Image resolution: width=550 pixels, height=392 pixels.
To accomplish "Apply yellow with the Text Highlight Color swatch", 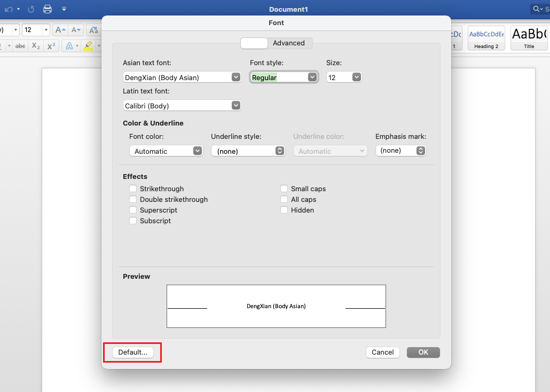I will [88, 46].
